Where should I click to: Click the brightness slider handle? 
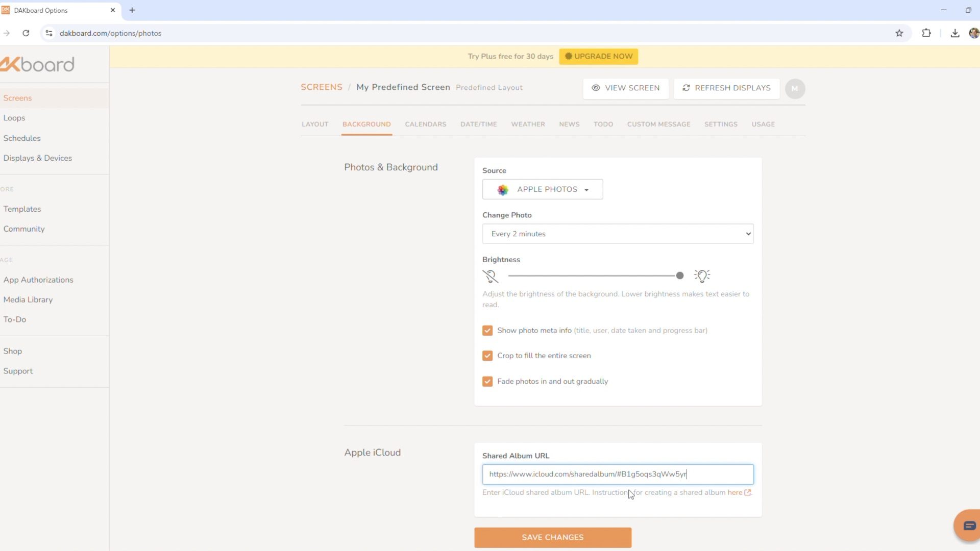[x=679, y=275]
